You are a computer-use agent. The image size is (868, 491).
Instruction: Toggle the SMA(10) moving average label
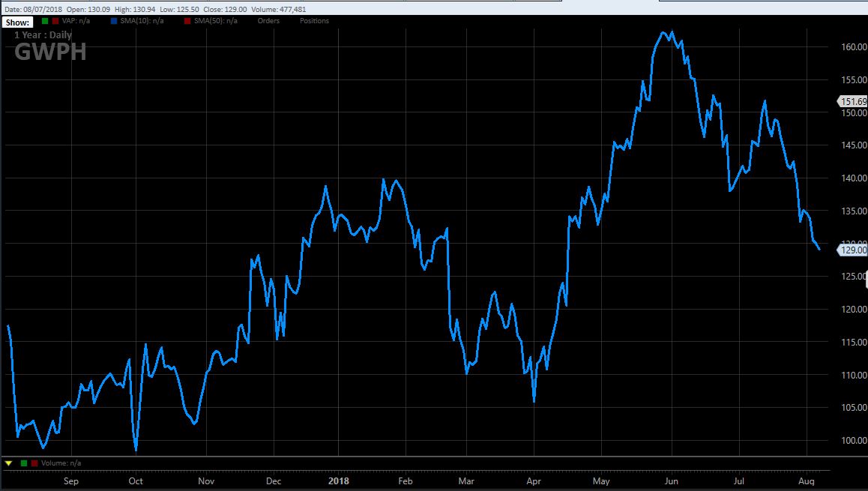pos(141,21)
